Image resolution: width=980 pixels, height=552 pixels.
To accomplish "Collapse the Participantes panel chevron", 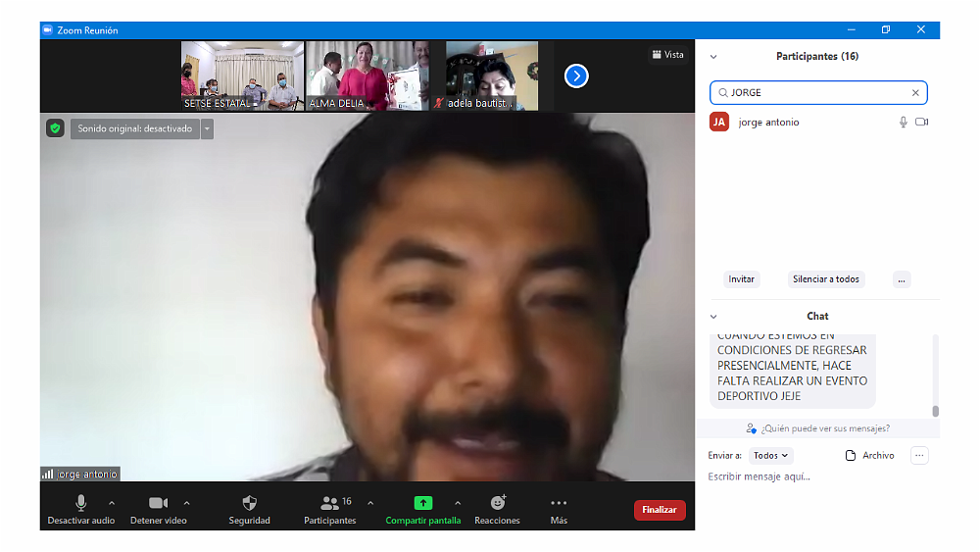I will pos(713,57).
